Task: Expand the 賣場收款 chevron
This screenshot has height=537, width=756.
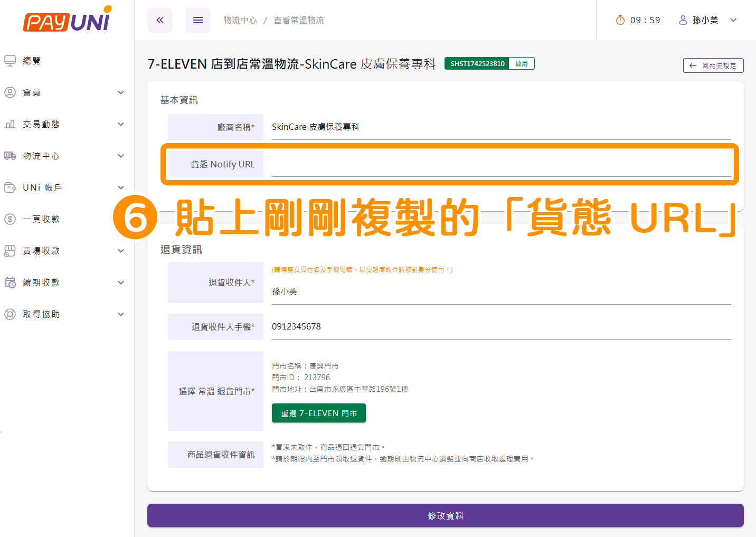Action: (121, 251)
